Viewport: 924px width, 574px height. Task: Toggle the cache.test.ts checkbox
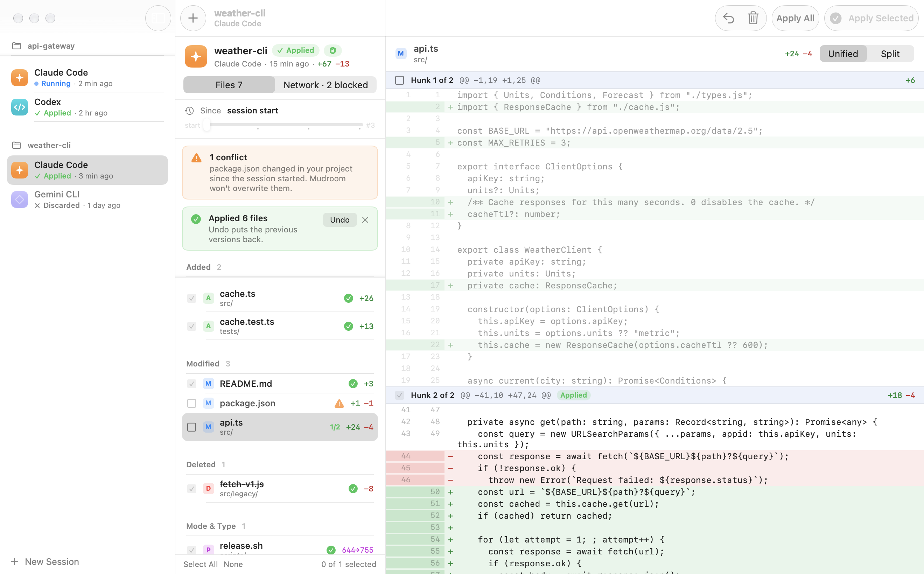[192, 327]
